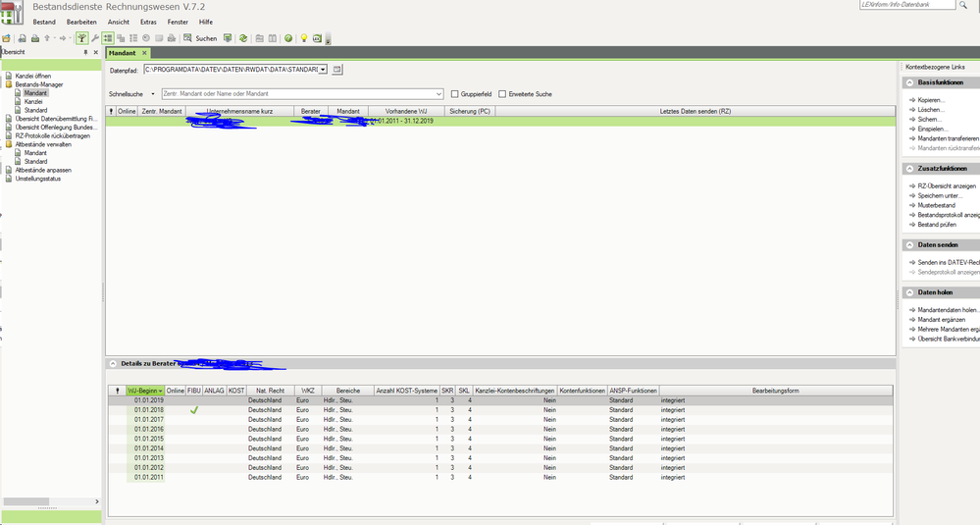
Task: Open the Hilfe menu
Action: click(x=206, y=22)
